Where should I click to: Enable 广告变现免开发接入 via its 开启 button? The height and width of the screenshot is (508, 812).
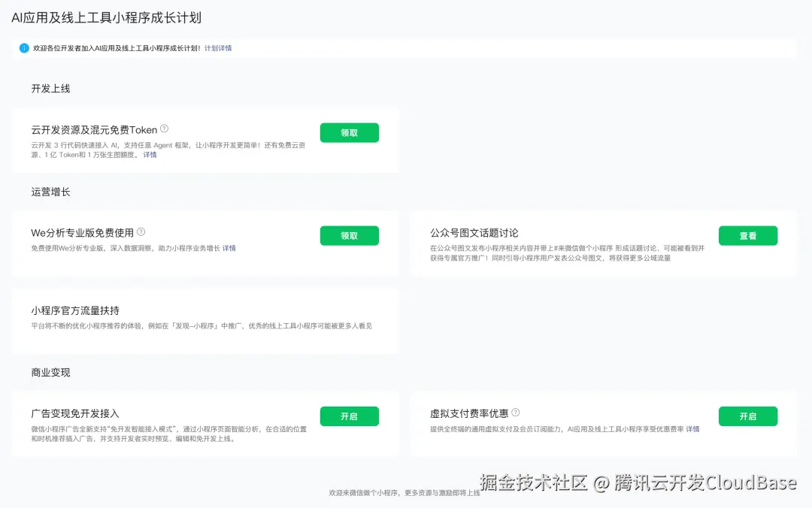coord(350,416)
